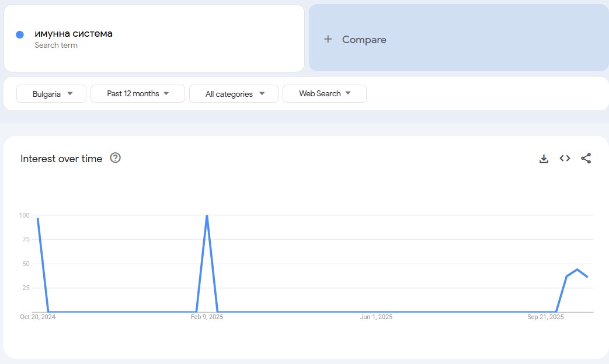The width and height of the screenshot is (609, 364).
Task: Open the Bulgaria region dropdown
Action: tap(51, 94)
